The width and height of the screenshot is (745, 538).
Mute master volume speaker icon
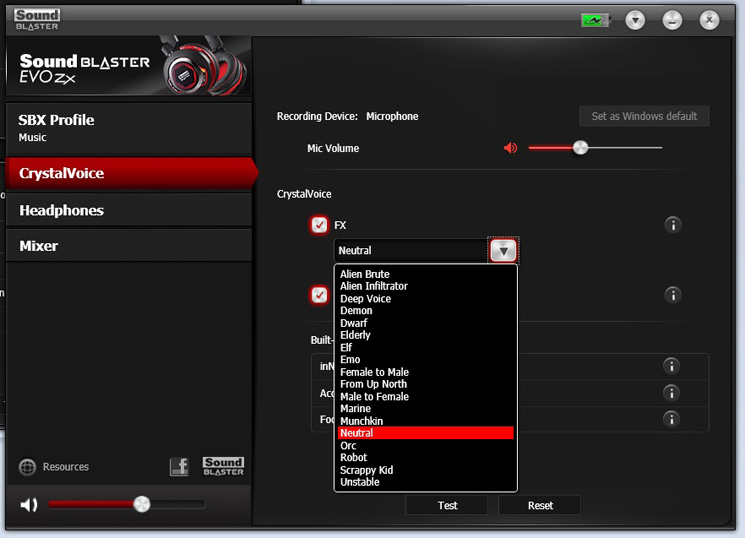(x=29, y=505)
